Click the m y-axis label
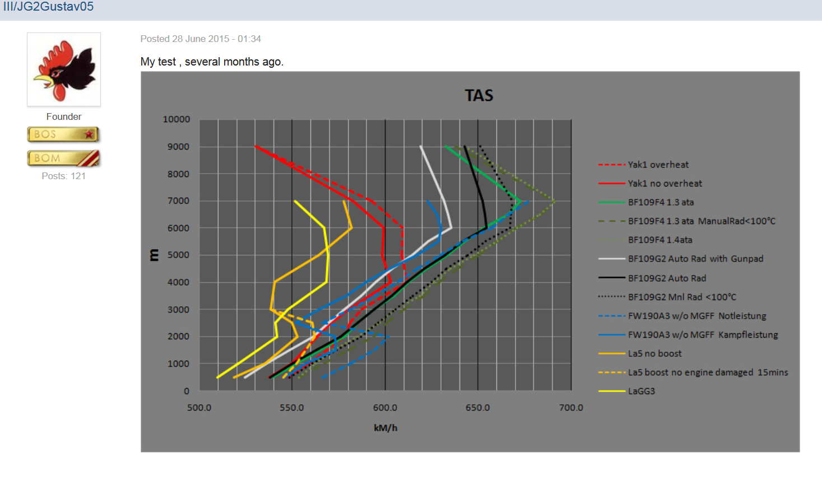Image resolution: width=822 pixels, height=504 pixels. 154,255
